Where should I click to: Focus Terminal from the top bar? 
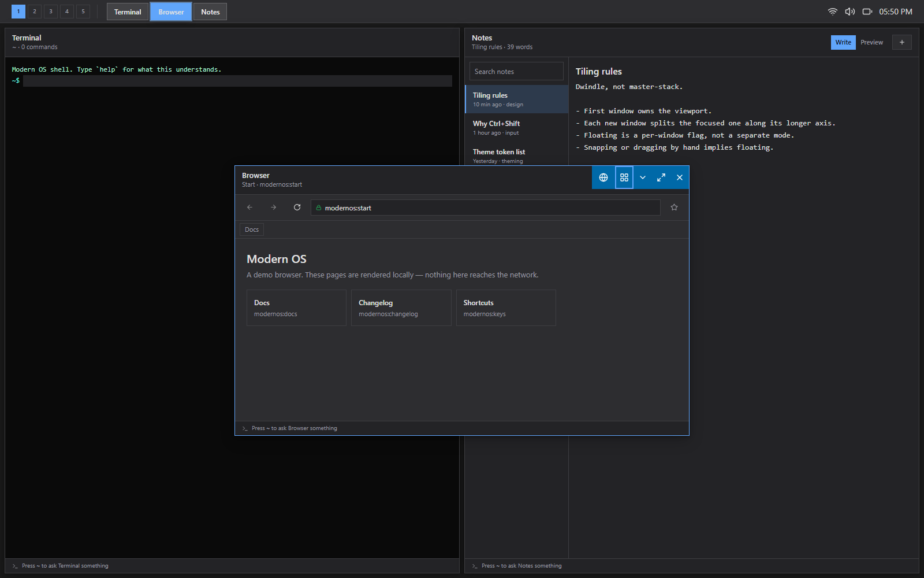click(128, 12)
